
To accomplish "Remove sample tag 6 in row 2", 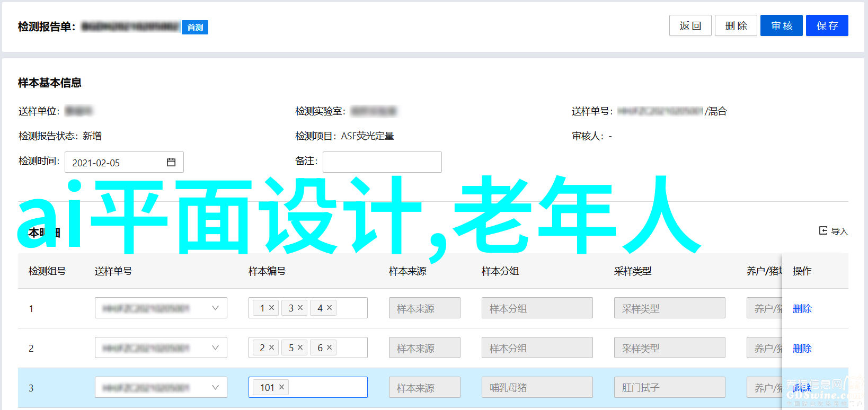I will tap(329, 347).
